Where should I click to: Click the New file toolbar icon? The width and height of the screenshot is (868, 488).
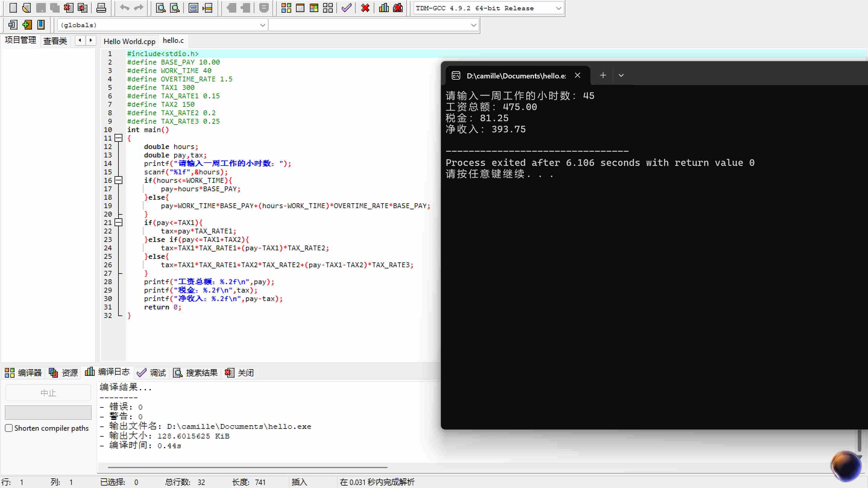[x=13, y=8]
